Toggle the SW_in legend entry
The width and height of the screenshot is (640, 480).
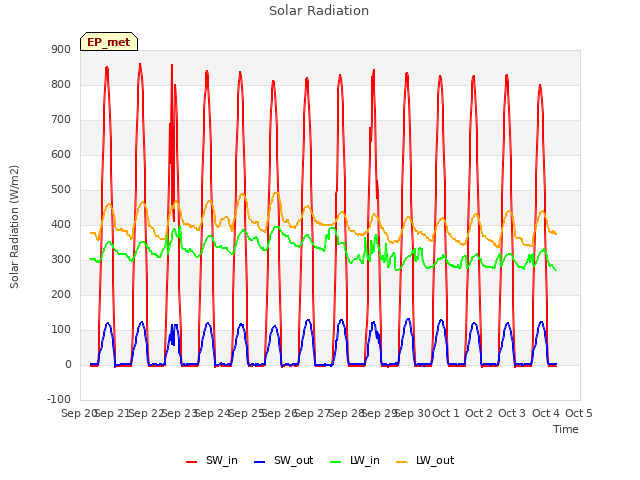(211, 460)
